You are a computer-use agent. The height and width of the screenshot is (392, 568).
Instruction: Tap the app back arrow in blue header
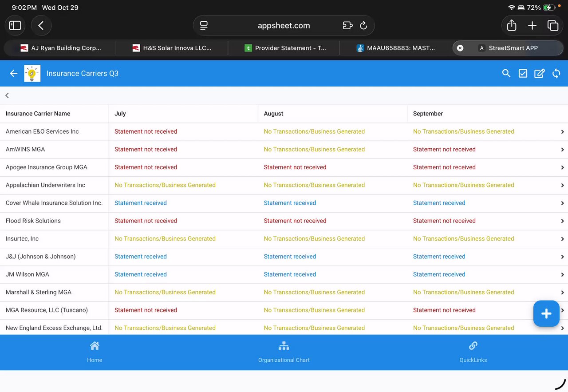(x=14, y=73)
